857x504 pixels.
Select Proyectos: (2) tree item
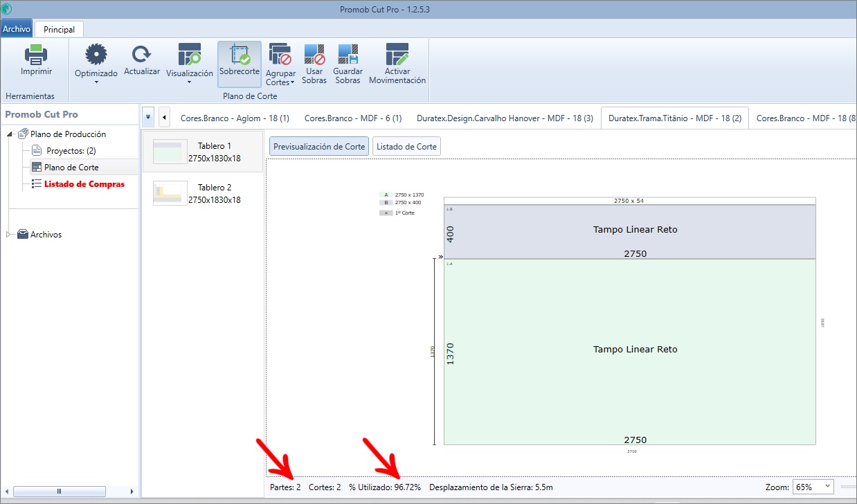[x=71, y=150]
